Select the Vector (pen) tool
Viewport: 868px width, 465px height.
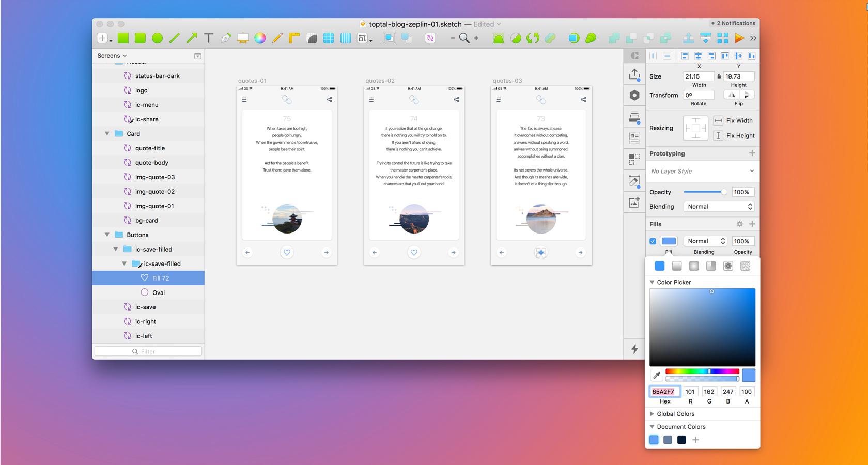tap(225, 38)
